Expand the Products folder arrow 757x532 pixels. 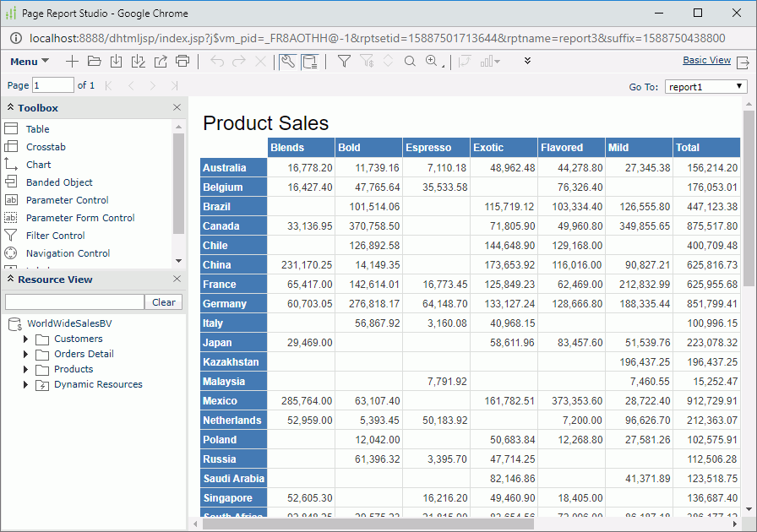click(x=26, y=370)
